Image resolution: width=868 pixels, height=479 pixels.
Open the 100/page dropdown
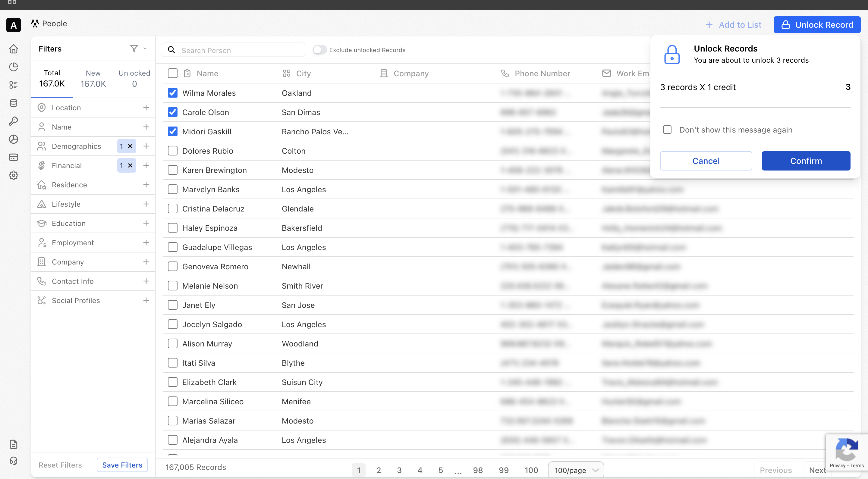(x=576, y=470)
